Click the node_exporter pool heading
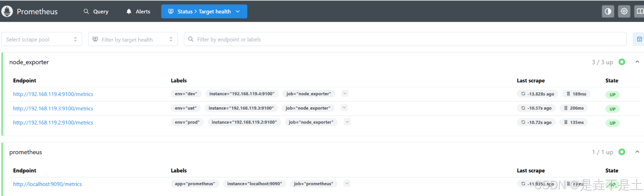Viewport: 644px width, 196px height. coord(29,62)
